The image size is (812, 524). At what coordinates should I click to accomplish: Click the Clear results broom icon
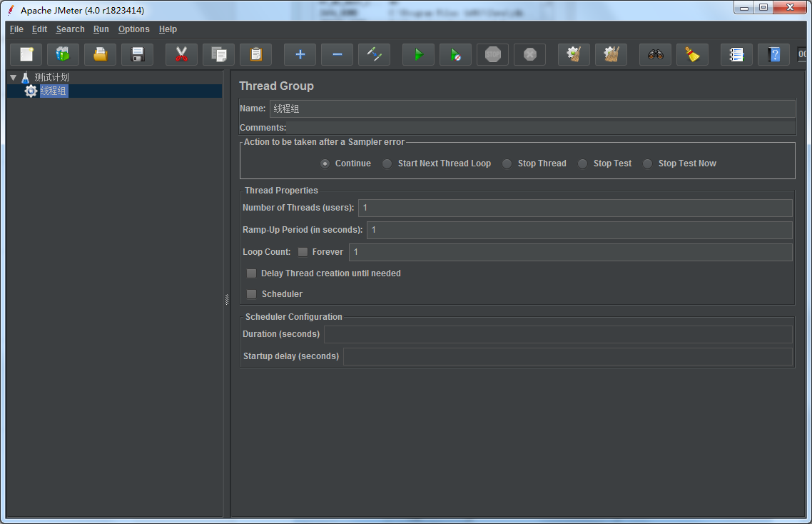point(574,54)
